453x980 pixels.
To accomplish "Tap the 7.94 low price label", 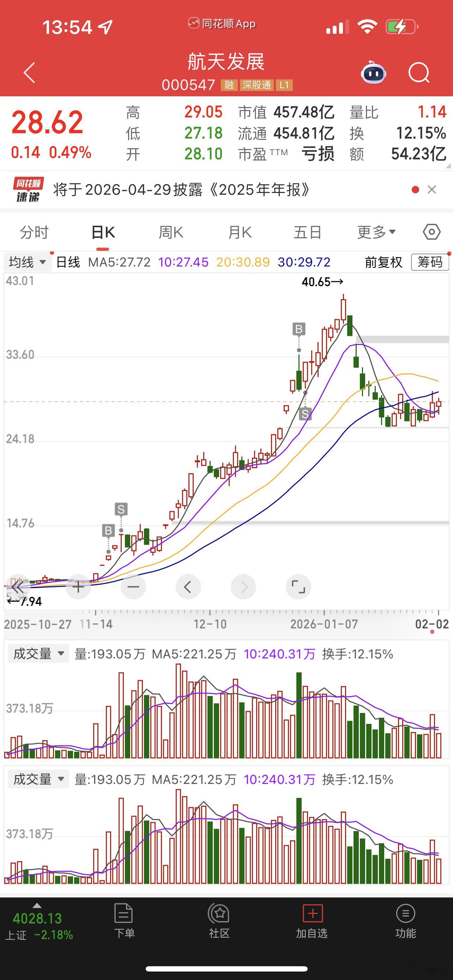I will coord(24,601).
